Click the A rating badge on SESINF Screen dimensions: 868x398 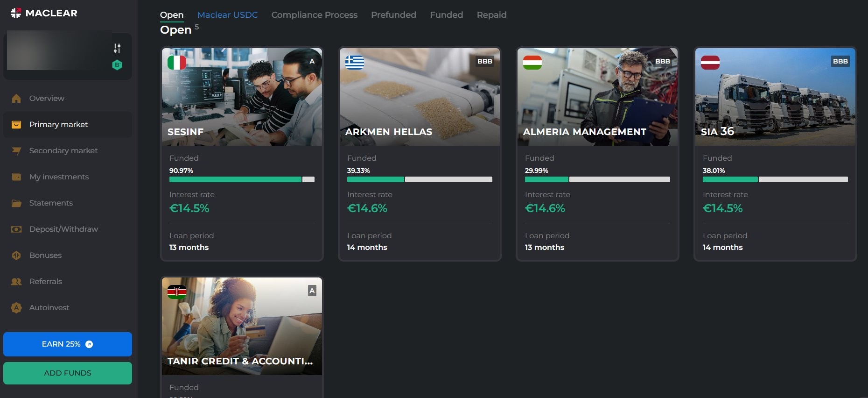pyautogui.click(x=312, y=61)
